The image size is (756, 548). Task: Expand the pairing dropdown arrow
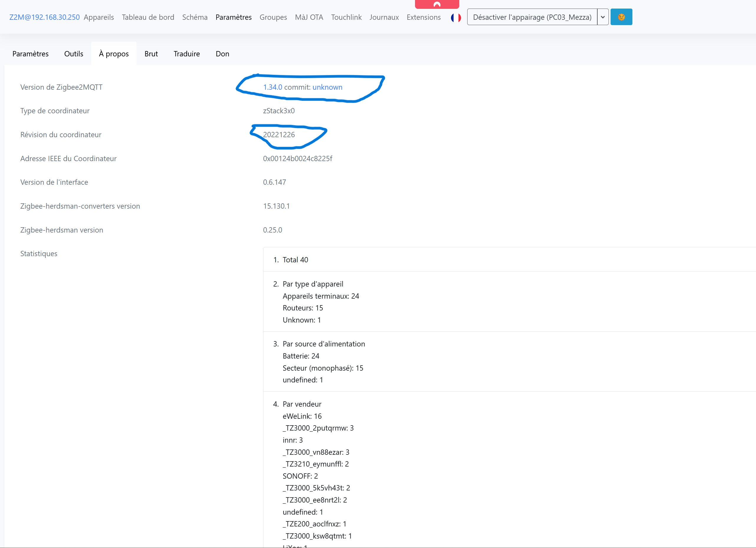(x=603, y=17)
